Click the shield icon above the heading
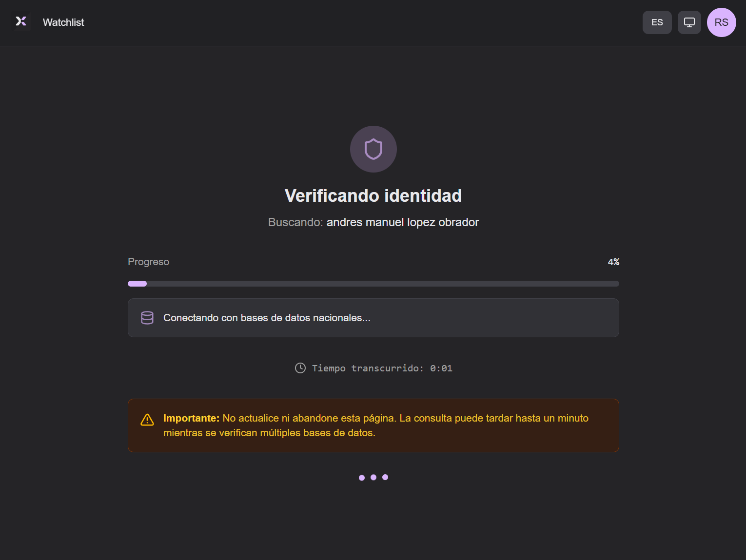The image size is (746, 560). point(373,149)
